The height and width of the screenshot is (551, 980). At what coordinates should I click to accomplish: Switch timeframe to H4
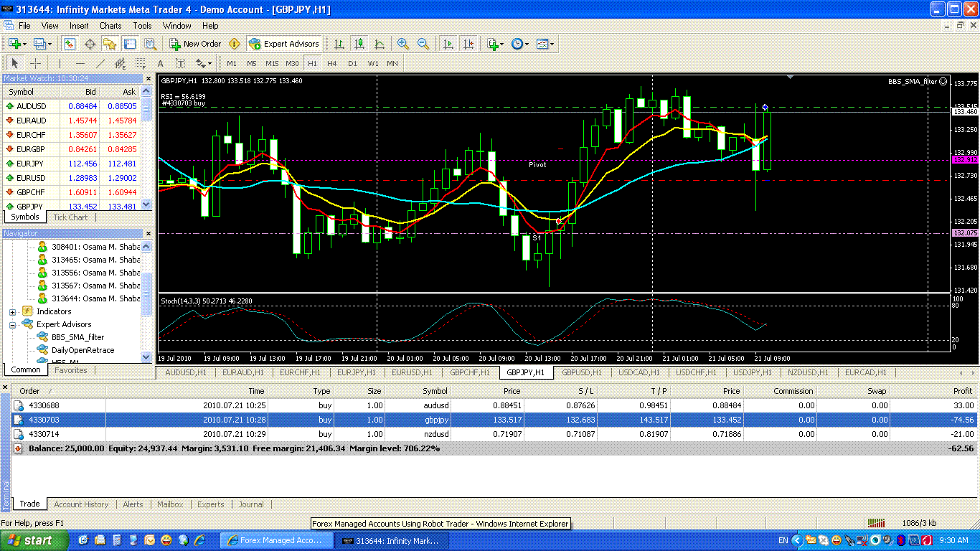(331, 63)
